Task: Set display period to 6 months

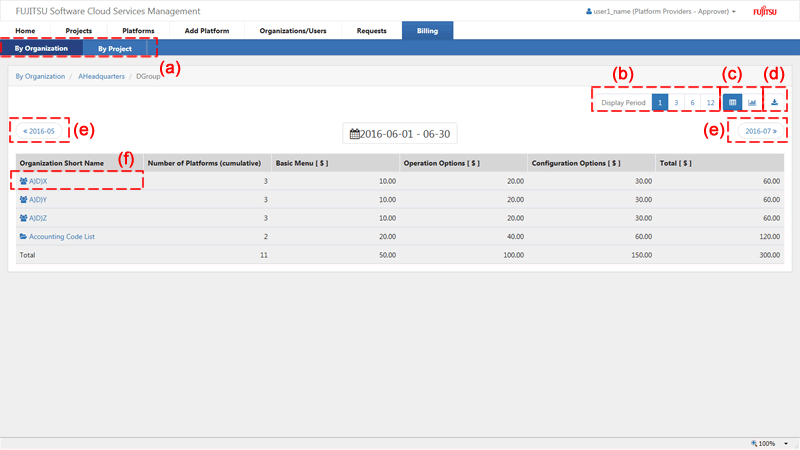Action: click(692, 103)
